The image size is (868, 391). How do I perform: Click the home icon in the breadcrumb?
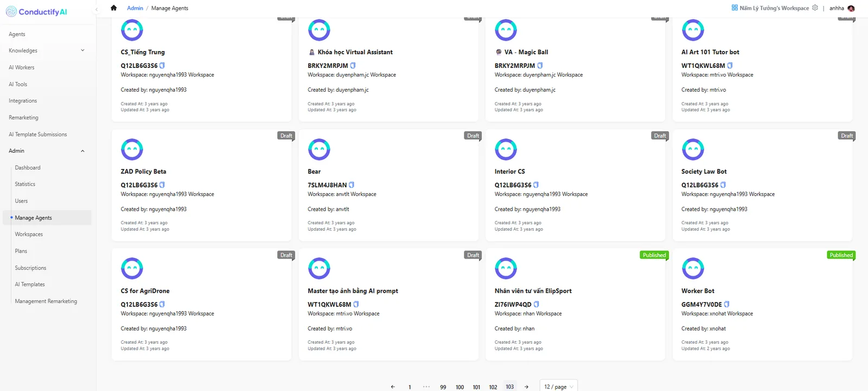[113, 8]
